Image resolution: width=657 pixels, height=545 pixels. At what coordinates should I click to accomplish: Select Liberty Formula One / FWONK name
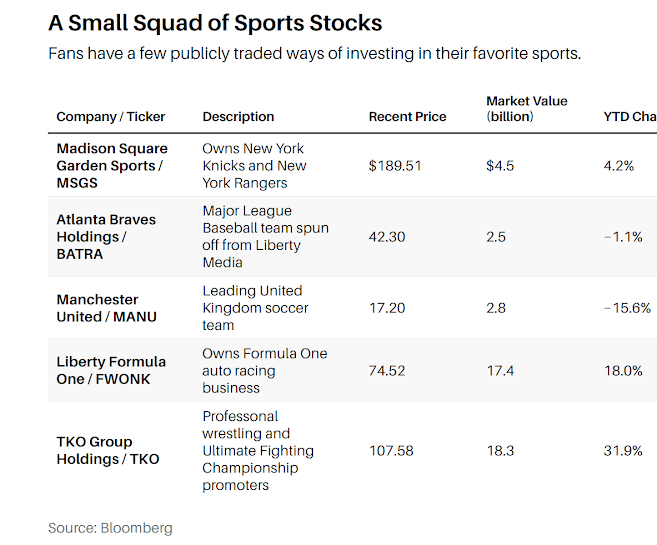click(111, 370)
